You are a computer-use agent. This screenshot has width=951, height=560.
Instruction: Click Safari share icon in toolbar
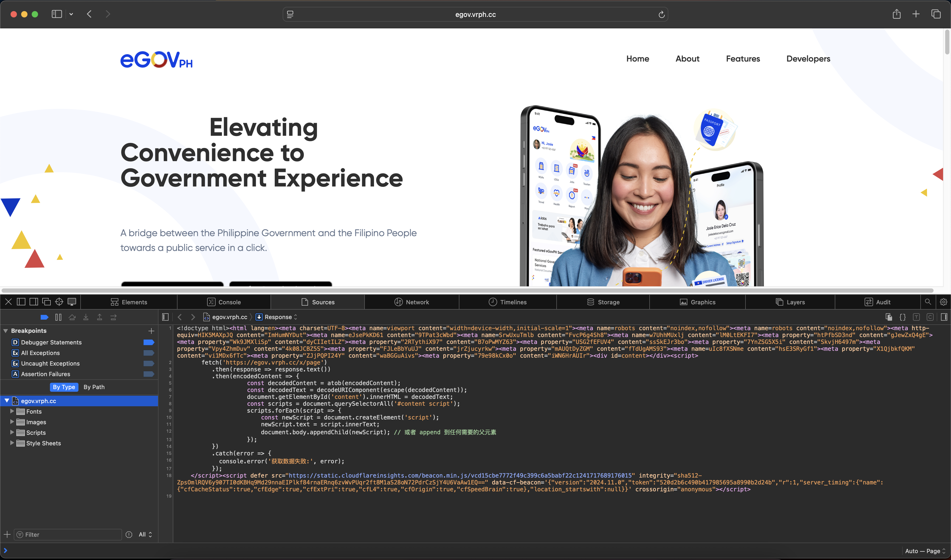pos(896,14)
